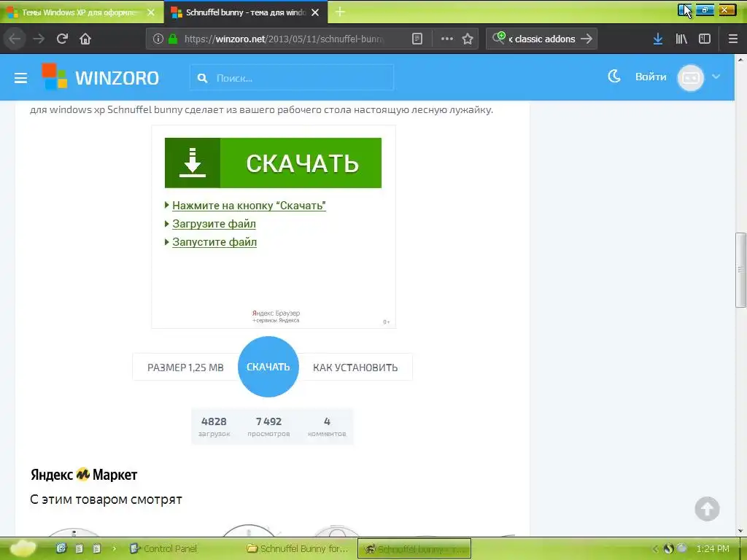Click the 'Войти' login link

click(651, 77)
